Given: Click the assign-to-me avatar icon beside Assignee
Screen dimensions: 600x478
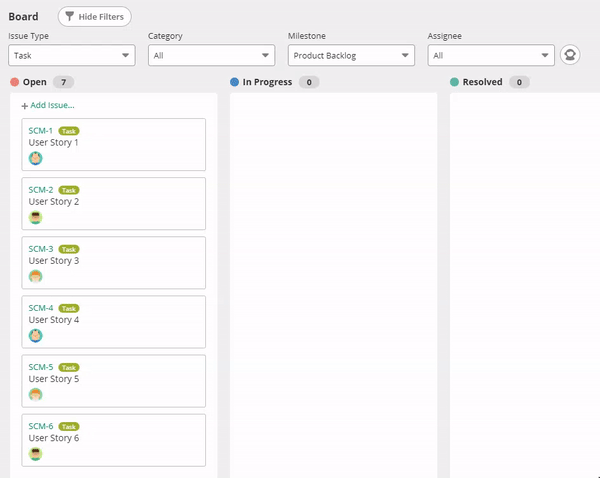Looking at the screenshot, I should (x=570, y=55).
